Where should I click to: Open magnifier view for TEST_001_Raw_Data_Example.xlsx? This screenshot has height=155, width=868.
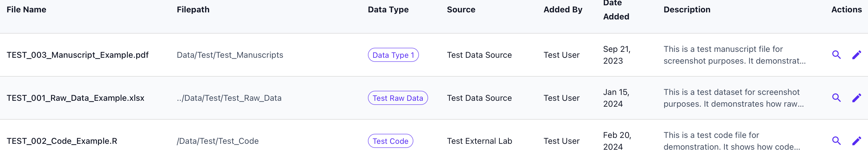click(836, 98)
